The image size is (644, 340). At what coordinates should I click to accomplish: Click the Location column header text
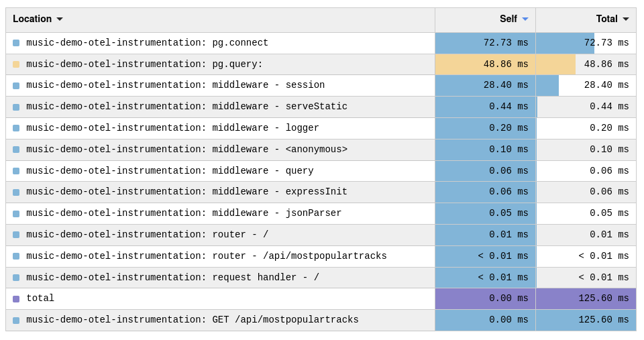[32, 19]
